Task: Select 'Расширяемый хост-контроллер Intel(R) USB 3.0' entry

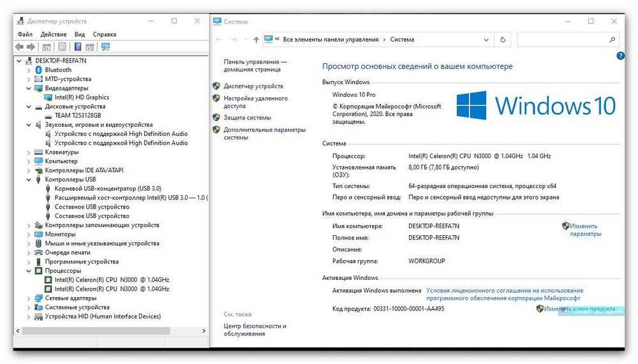Action: pyautogui.click(x=131, y=198)
